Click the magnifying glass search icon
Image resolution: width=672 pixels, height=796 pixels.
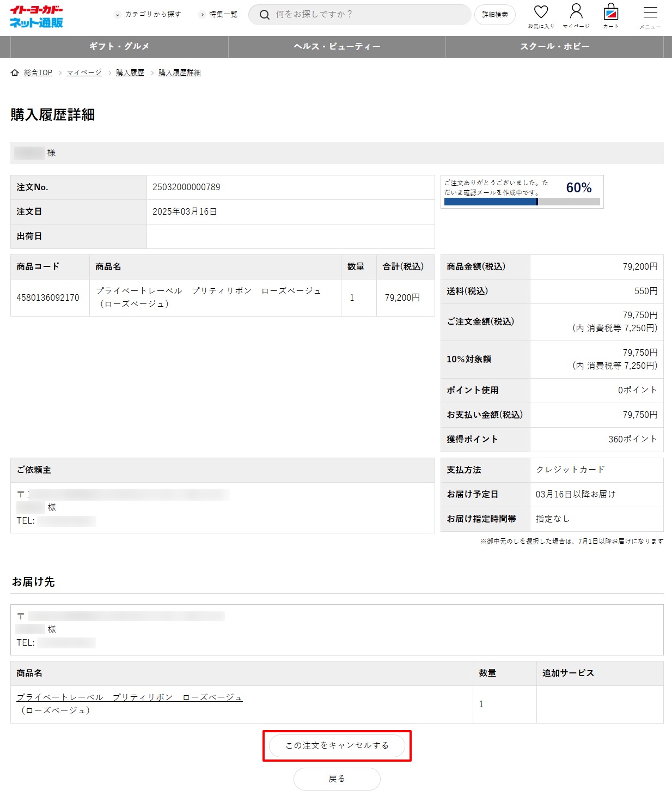pos(265,15)
